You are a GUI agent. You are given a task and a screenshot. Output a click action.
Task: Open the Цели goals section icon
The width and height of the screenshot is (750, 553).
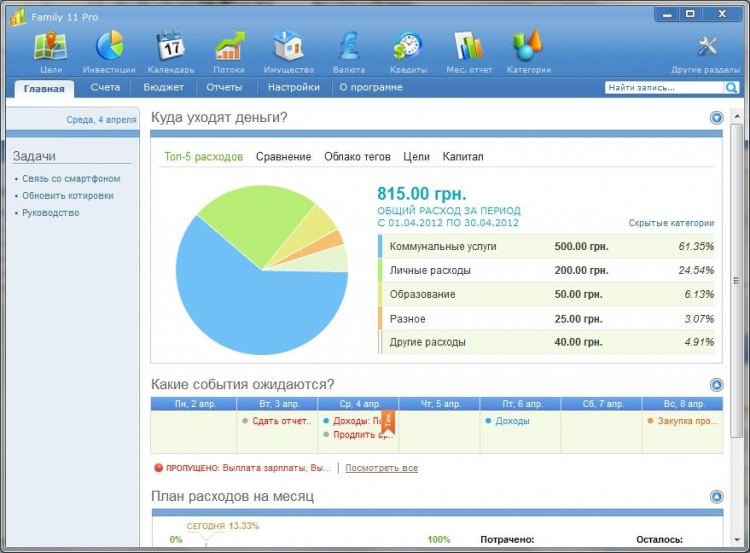pyautogui.click(x=50, y=46)
